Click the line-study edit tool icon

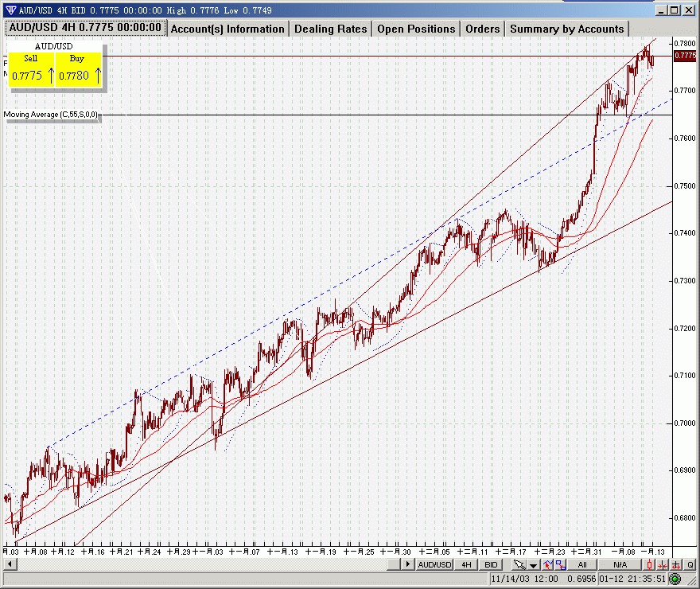[548, 564]
